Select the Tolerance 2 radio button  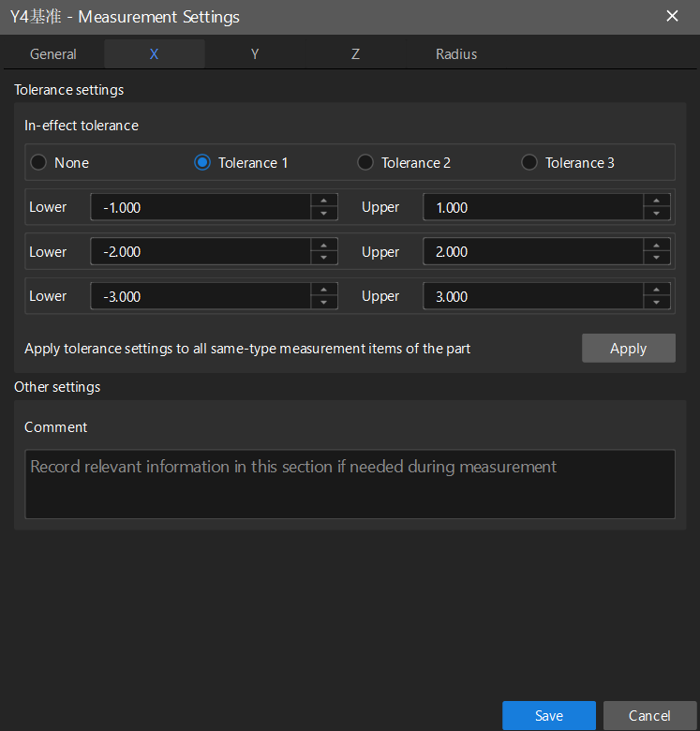[365, 162]
